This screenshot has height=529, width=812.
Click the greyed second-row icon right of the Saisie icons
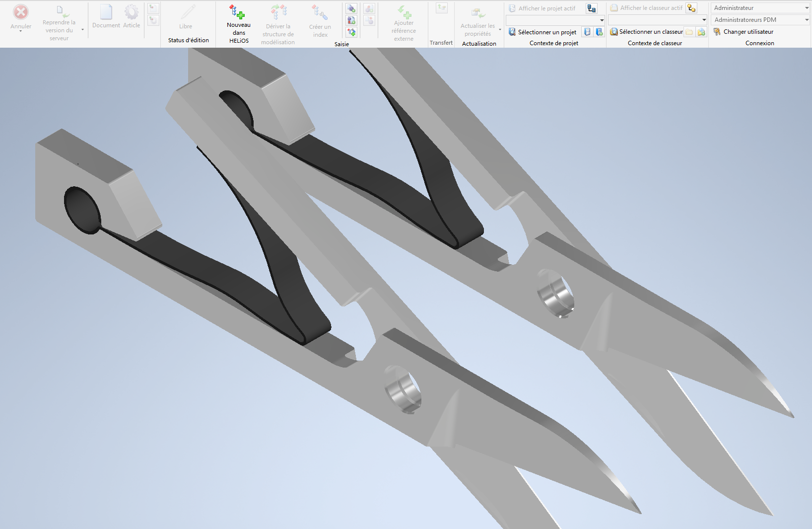click(369, 20)
